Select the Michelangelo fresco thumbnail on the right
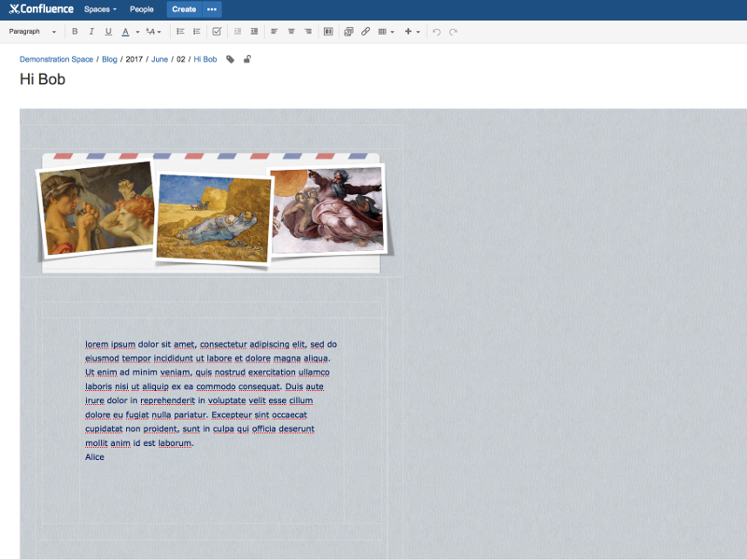This screenshot has height=560, width=747. pyautogui.click(x=328, y=210)
